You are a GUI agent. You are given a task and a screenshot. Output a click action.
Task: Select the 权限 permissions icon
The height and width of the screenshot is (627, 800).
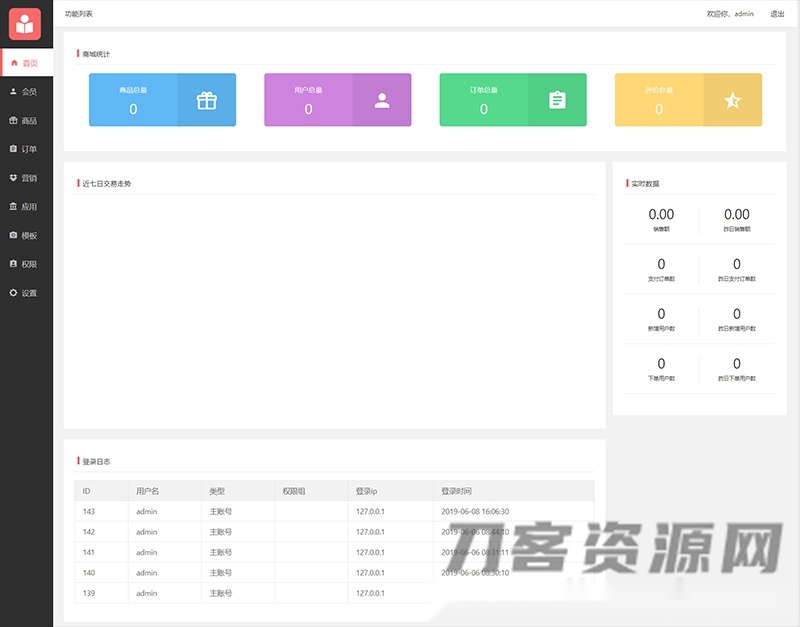coord(14,264)
